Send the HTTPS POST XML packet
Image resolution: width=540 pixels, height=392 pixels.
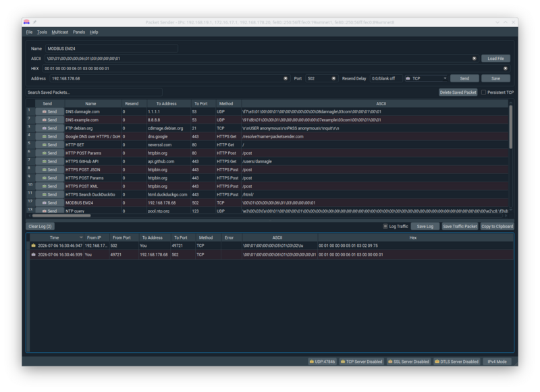pyautogui.click(x=49, y=186)
